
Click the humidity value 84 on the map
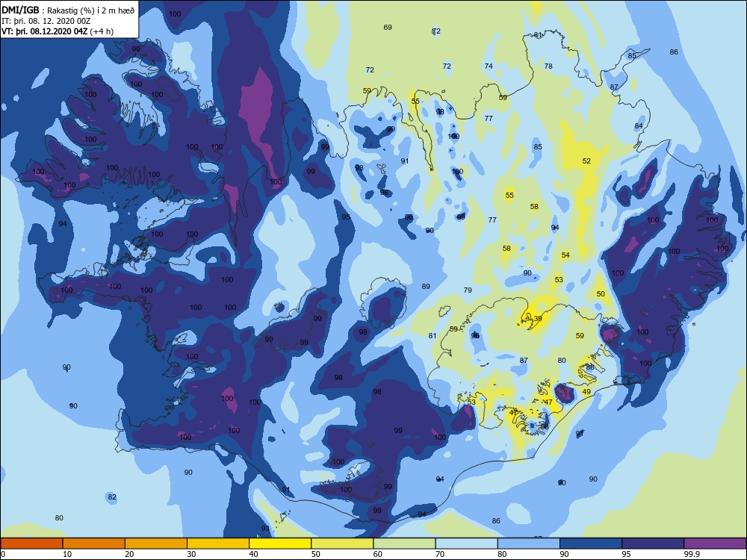pos(639,125)
